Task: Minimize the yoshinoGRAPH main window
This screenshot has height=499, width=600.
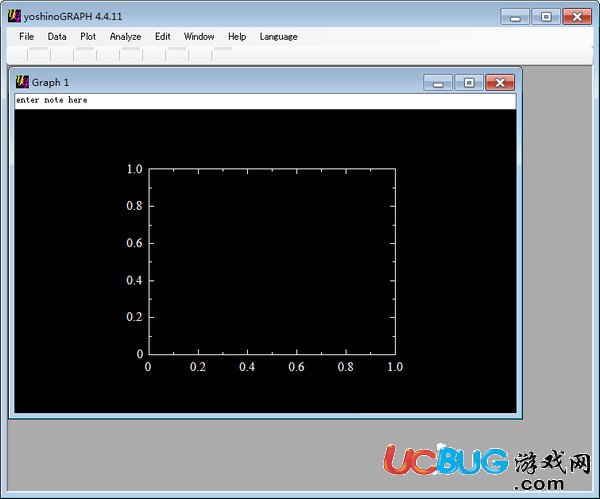Action: click(515, 17)
